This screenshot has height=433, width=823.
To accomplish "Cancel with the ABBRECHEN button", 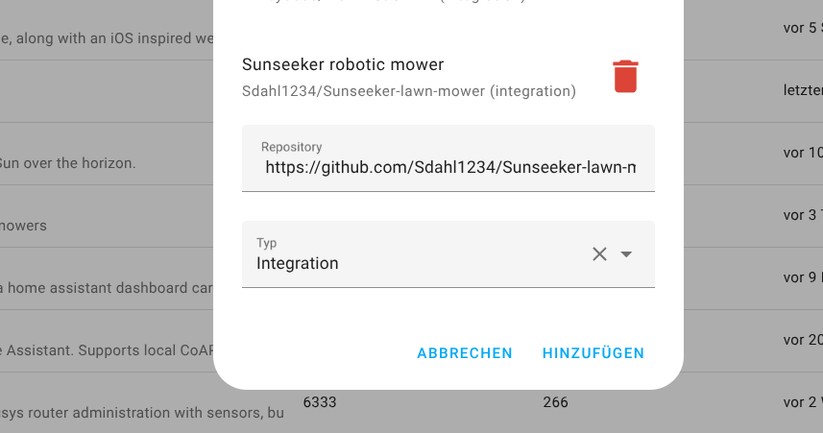I will (465, 353).
